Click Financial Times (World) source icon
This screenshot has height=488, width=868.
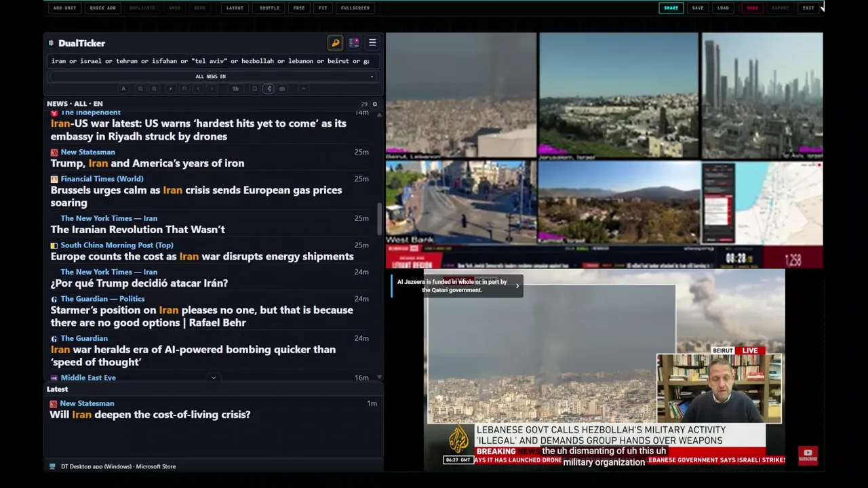(x=54, y=179)
